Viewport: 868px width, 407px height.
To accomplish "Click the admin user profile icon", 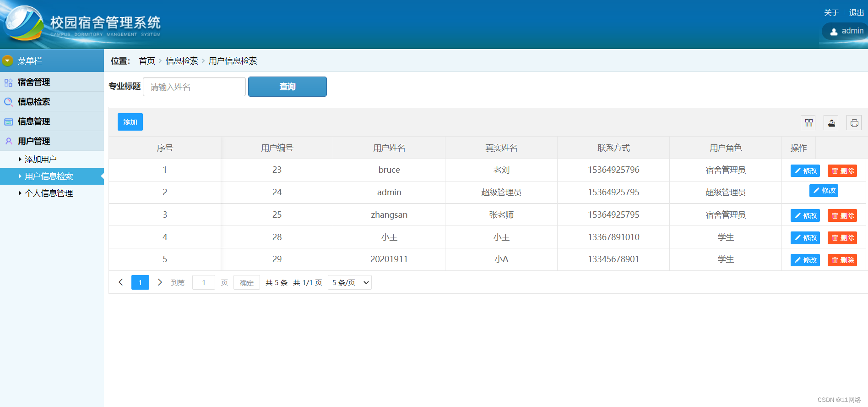I will pyautogui.click(x=834, y=32).
